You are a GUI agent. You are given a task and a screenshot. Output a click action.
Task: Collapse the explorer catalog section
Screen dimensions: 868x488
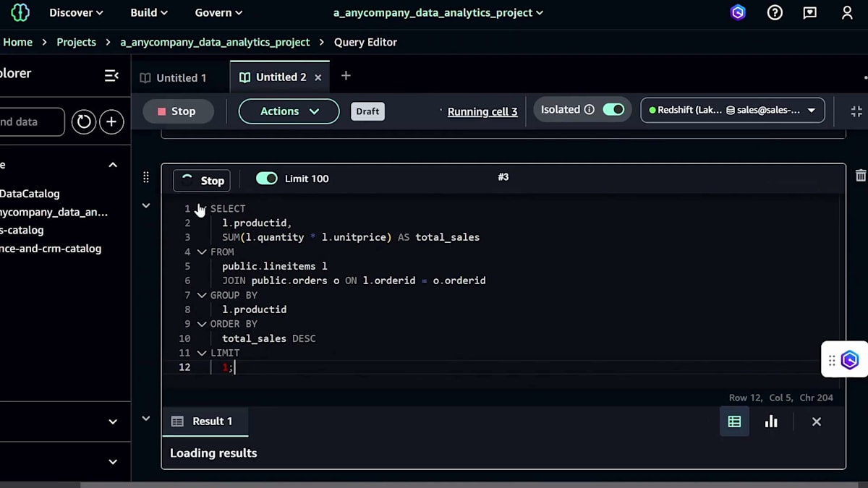pos(113,165)
